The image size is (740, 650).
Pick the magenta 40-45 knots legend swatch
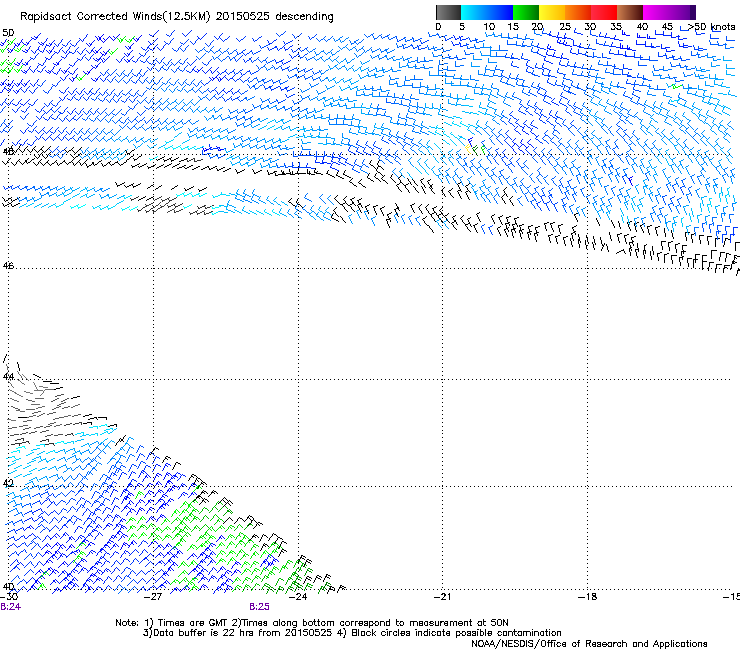tap(669, 12)
